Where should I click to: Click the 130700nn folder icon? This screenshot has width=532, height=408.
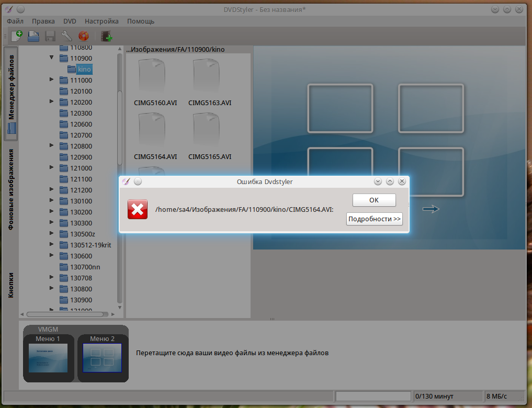tap(64, 267)
